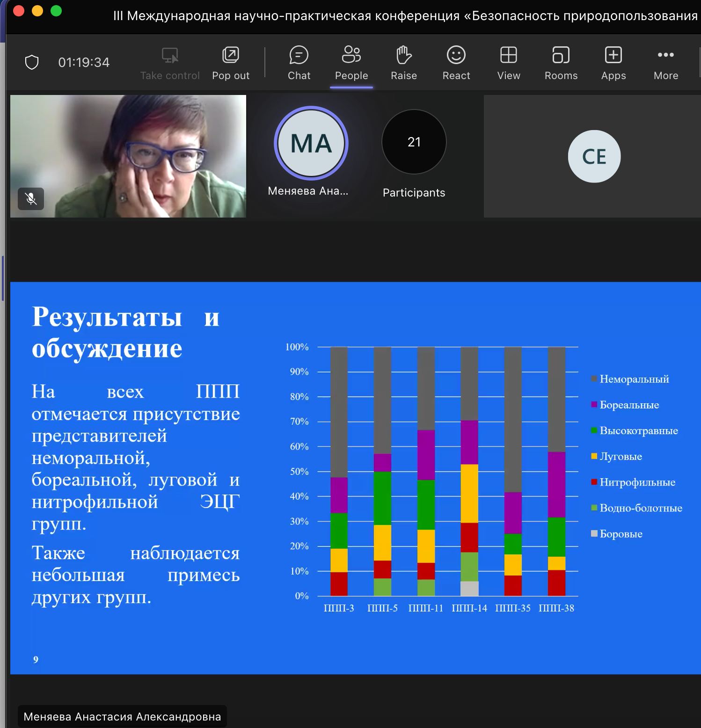Screen dimensions: 701x728
Task: Click the Бореальные legend entry
Action: coord(625,405)
